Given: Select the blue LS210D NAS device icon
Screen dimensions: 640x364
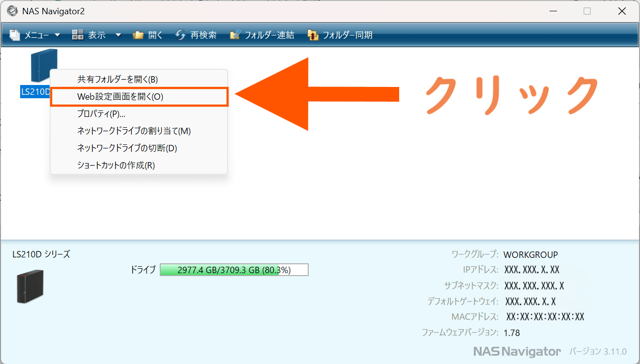Looking at the screenshot, I should [x=44, y=66].
